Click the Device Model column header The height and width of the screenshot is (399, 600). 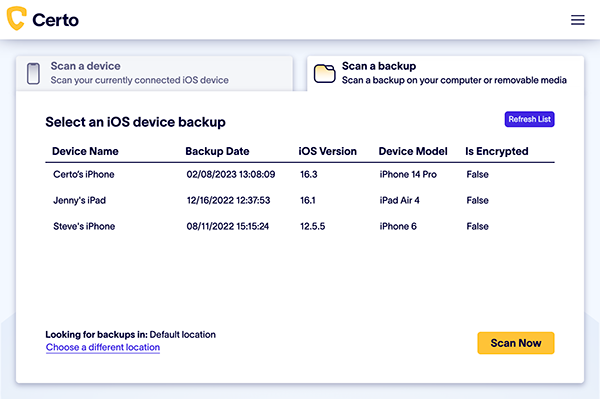(x=413, y=151)
